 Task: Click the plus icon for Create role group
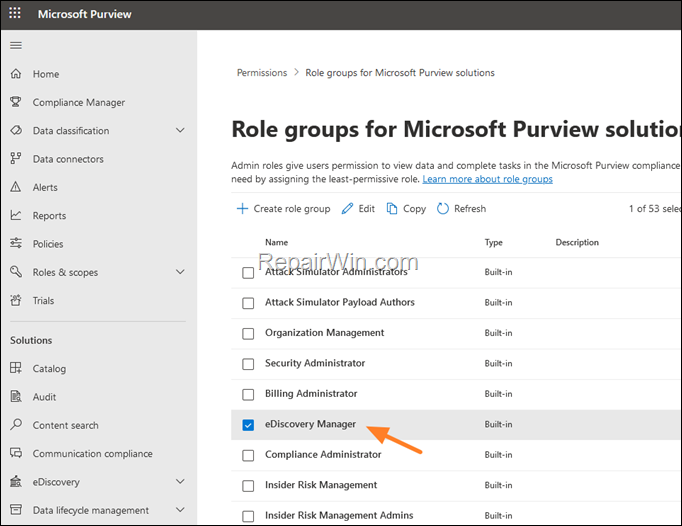point(242,208)
